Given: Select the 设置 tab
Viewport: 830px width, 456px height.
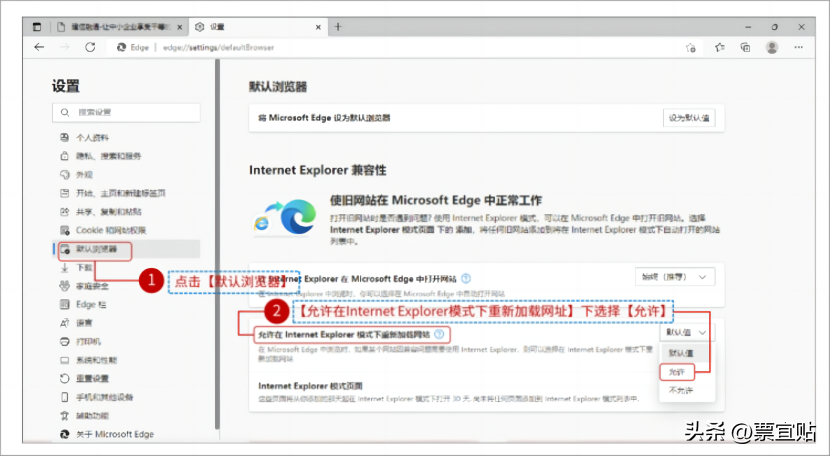Looking at the screenshot, I should pyautogui.click(x=257, y=27).
